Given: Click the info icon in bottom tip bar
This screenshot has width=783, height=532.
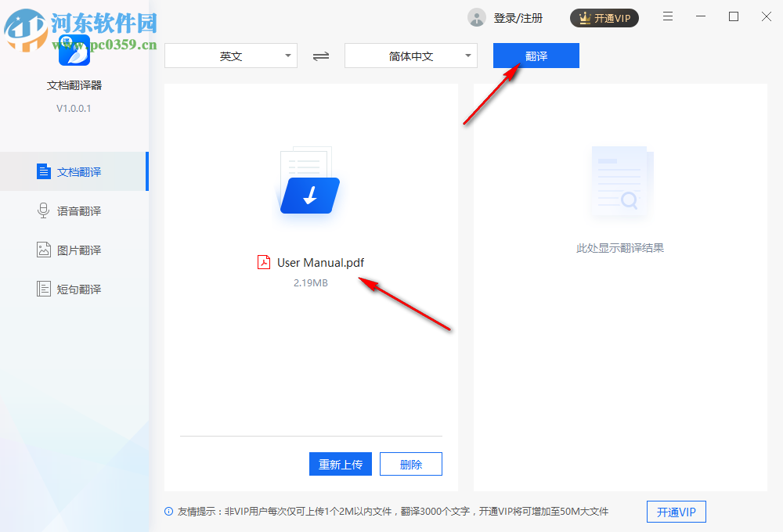Looking at the screenshot, I should [x=168, y=511].
